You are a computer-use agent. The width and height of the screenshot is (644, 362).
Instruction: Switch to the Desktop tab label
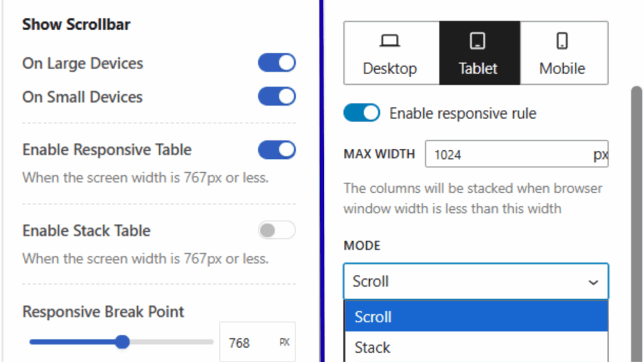390,69
